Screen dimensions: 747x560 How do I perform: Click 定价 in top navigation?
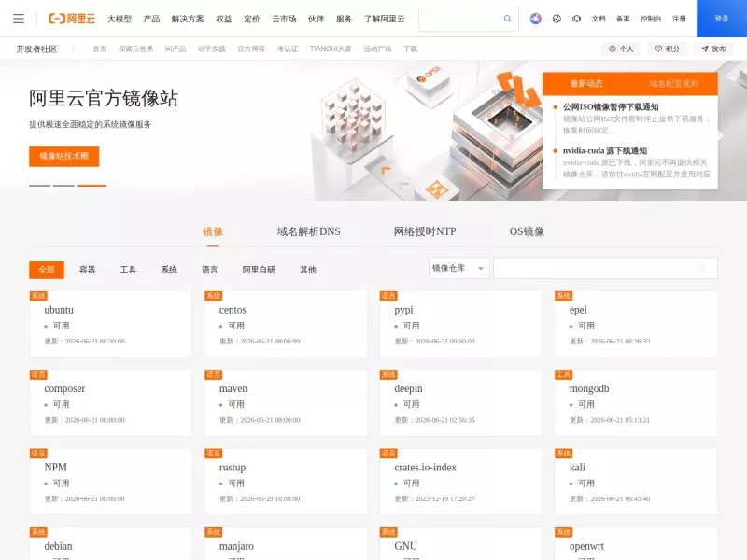[252, 19]
